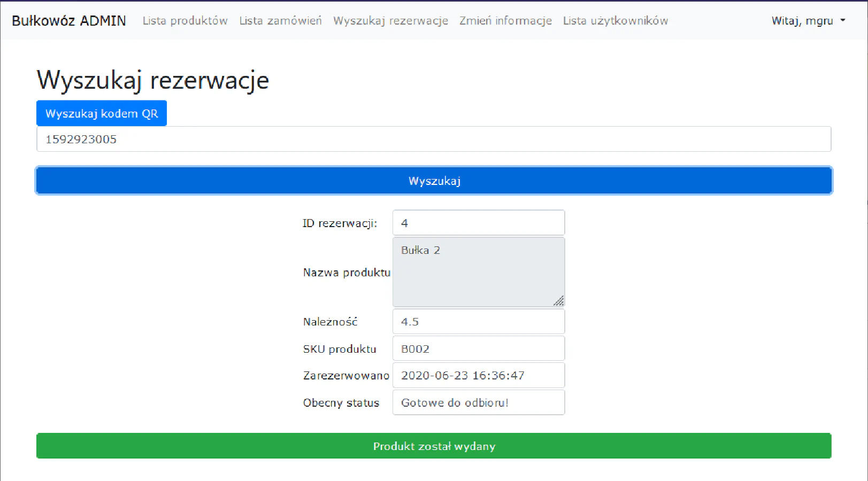Click the blue Wyszukaj search button
Image resolution: width=868 pixels, height=481 pixels.
(x=434, y=181)
